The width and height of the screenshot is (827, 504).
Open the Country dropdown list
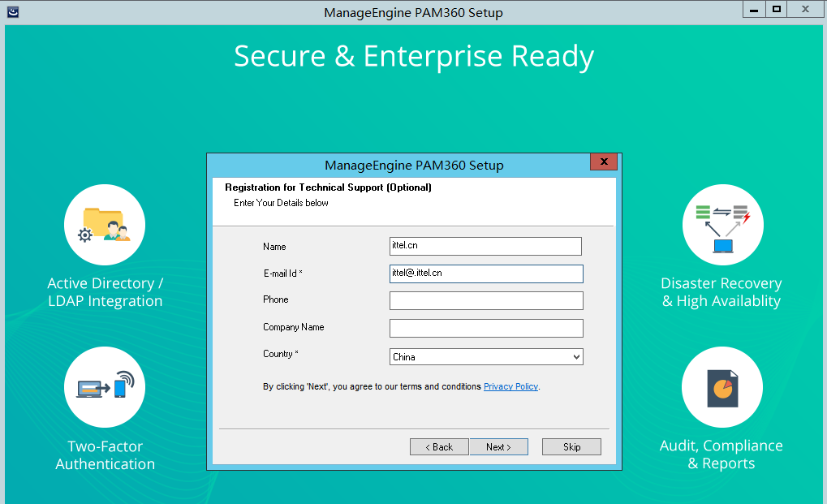(486, 357)
